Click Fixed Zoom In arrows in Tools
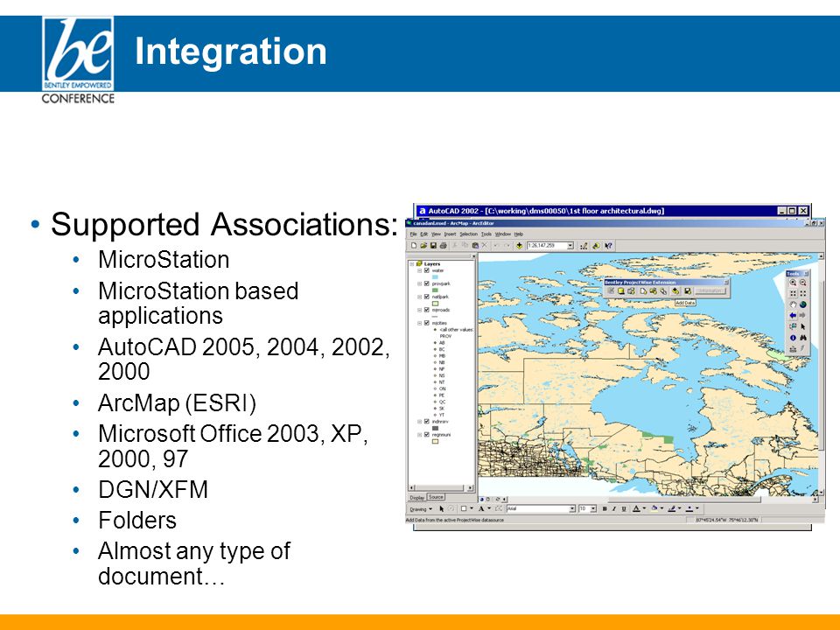Screen dimensions: 840x630 pos(793,294)
